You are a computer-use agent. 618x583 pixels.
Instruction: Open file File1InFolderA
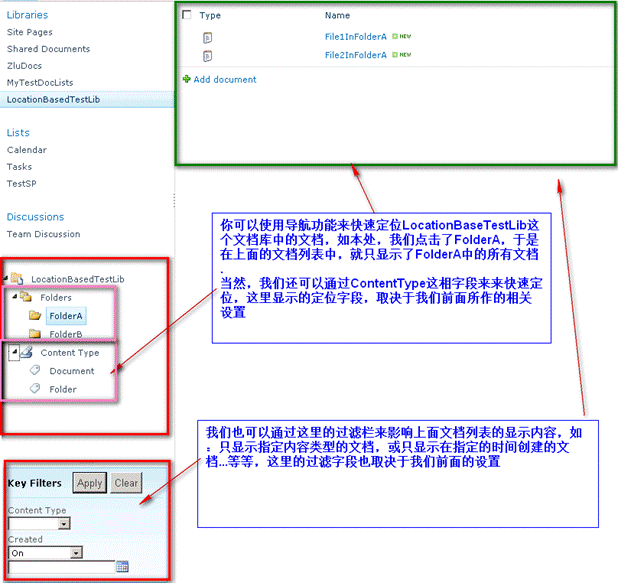click(x=356, y=37)
